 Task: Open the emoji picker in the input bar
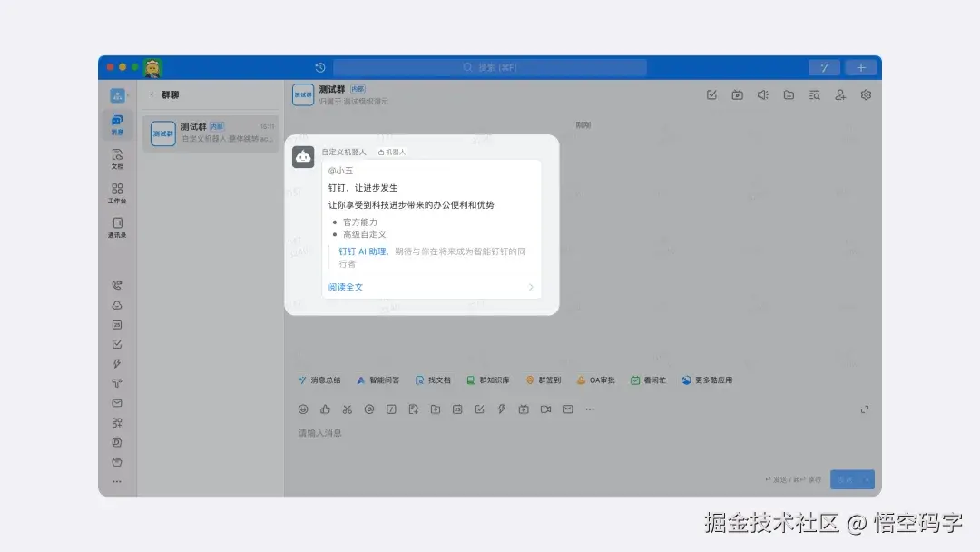coord(303,409)
